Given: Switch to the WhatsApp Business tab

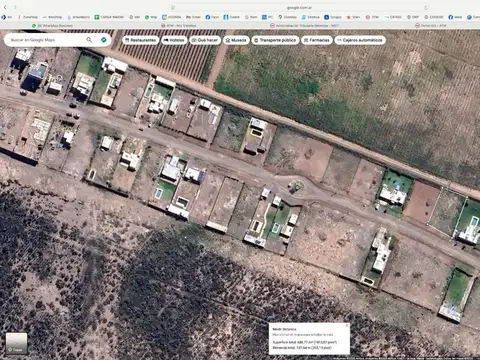Looking at the screenshot, I should point(52,25).
